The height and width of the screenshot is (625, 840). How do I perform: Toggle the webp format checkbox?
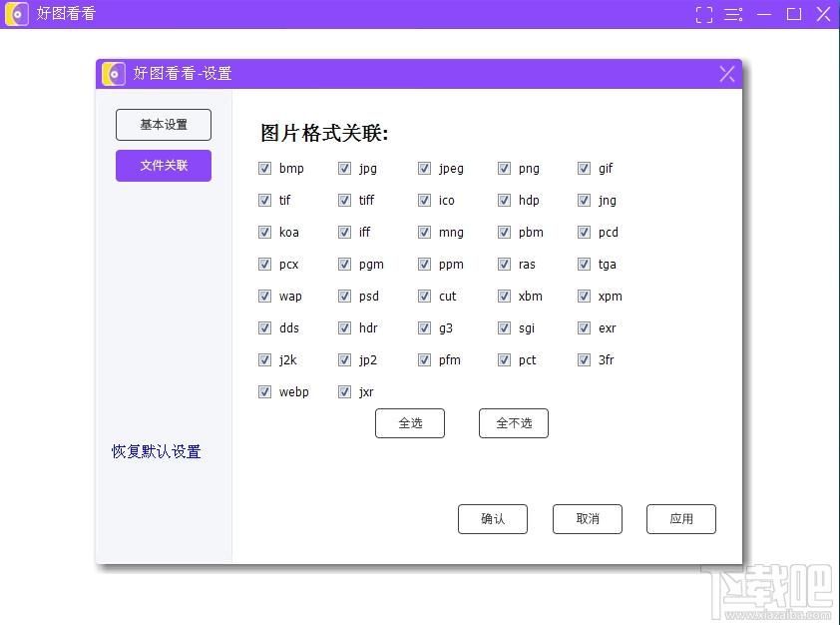click(264, 392)
